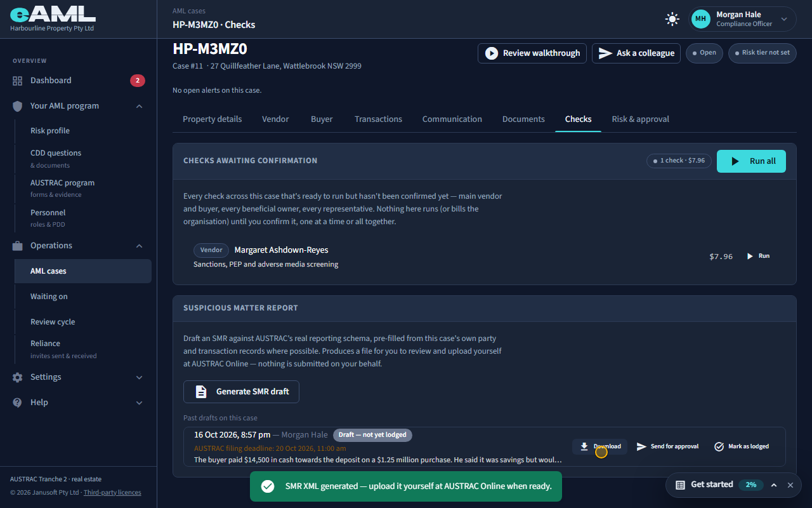Click the Operations briefcase icon
Screen dimensions: 812x508
pyautogui.click(x=17, y=246)
